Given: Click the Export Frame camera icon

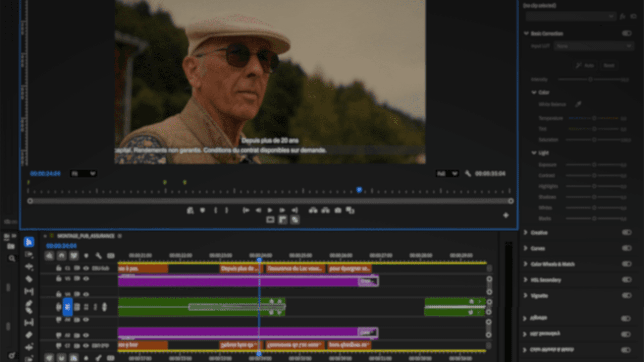Looking at the screenshot, I should tap(338, 210).
